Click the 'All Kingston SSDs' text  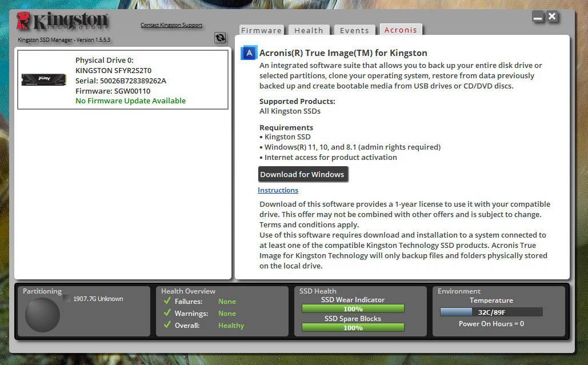[x=290, y=111]
